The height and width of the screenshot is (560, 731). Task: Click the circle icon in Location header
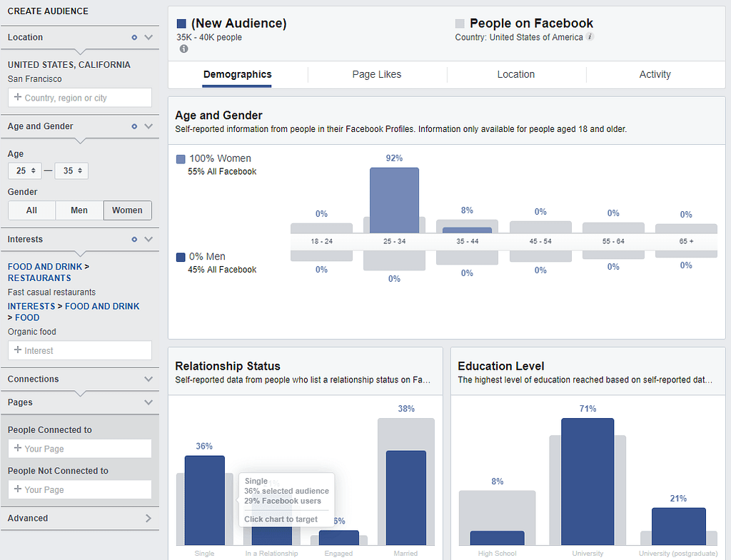point(134,37)
